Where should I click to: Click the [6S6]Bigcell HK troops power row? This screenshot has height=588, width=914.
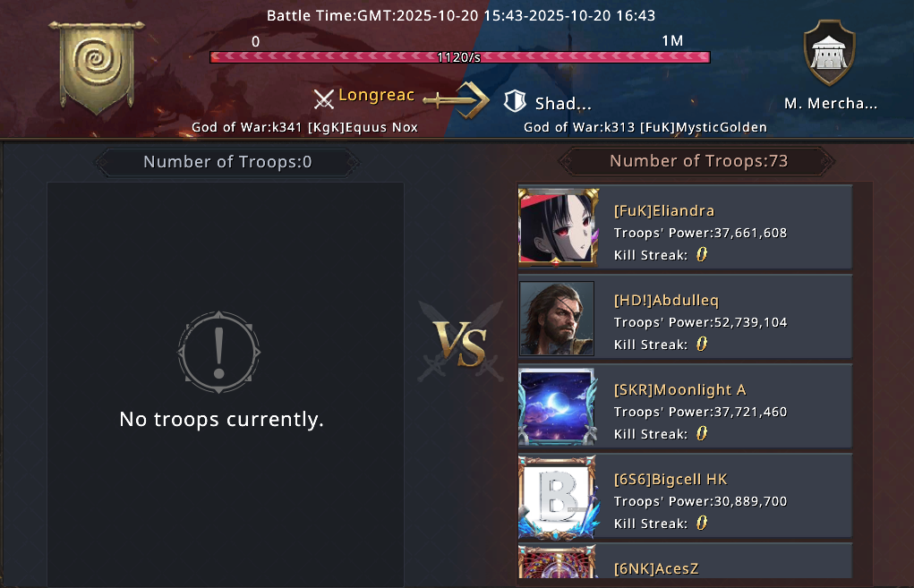[700, 501]
